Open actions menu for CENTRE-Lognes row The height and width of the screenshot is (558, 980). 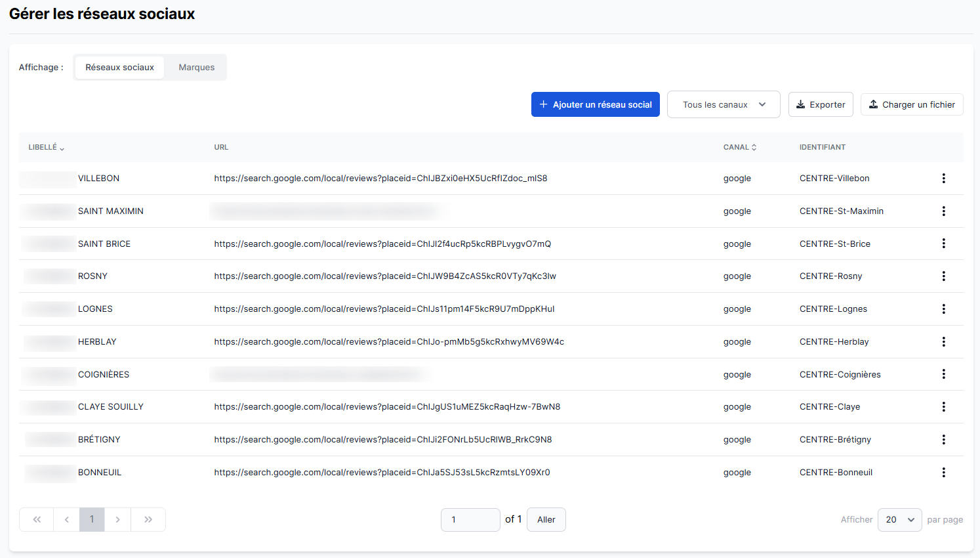pyautogui.click(x=943, y=309)
